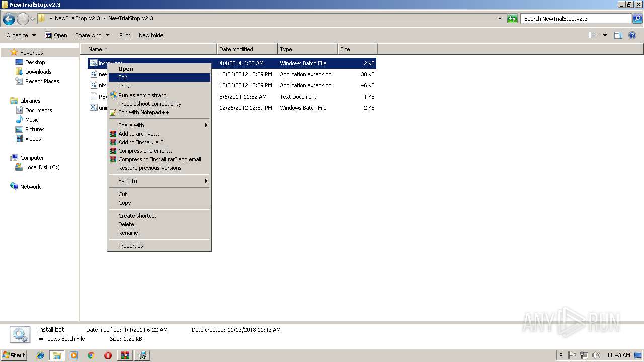
Task: Click the Forward navigation arrow
Action: (23, 19)
